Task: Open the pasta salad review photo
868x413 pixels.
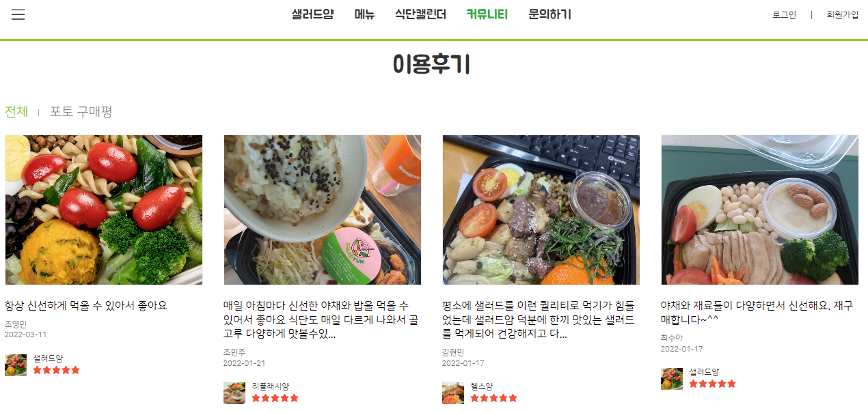Action: click(104, 210)
